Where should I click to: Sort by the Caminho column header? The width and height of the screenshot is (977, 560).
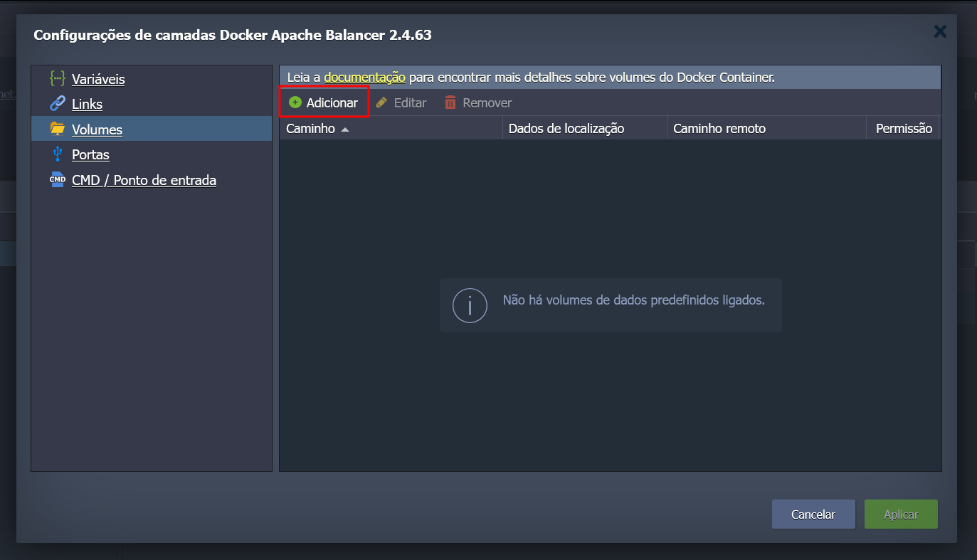coord(391,128)
